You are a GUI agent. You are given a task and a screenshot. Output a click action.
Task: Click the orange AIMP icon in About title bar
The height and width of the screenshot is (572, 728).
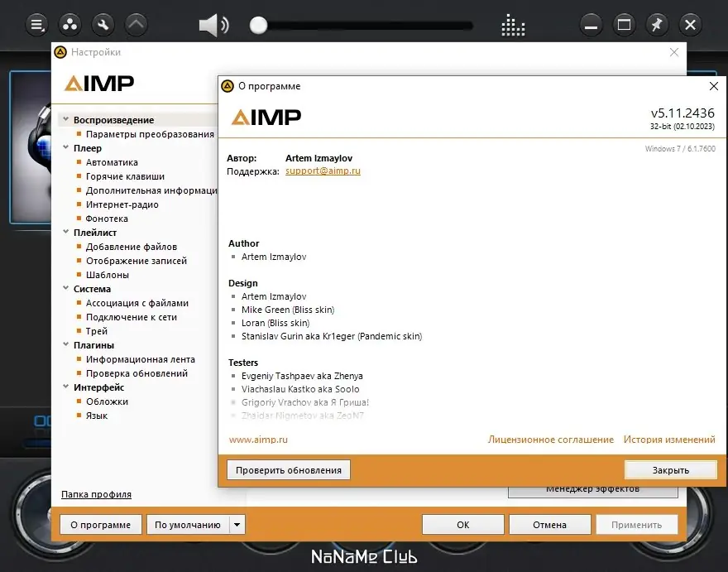[x=227, y=85]
